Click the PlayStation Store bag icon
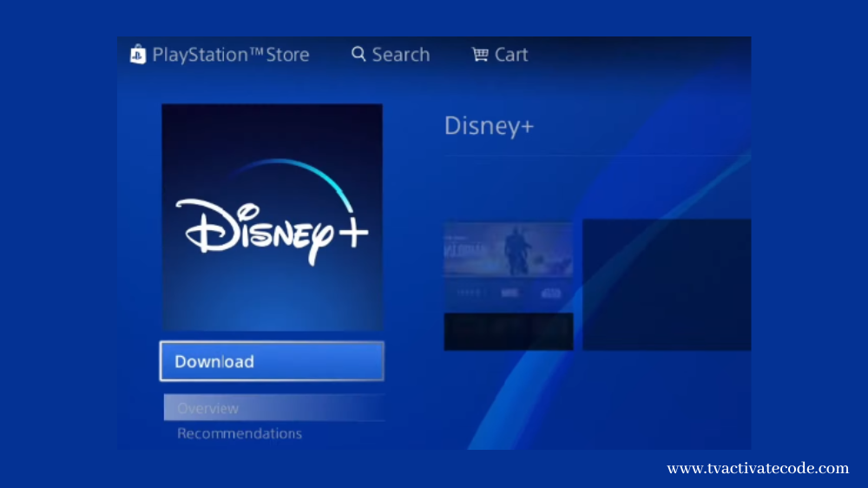 pos(138,55)
